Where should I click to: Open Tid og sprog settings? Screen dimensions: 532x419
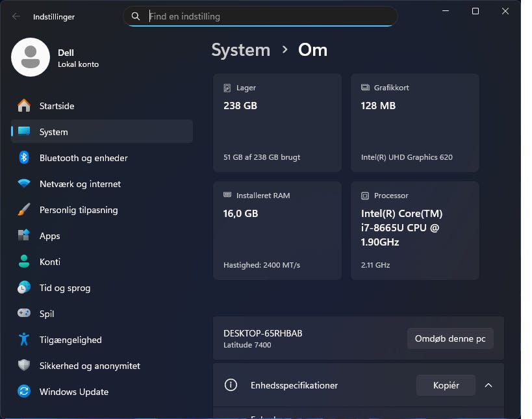[65, 288]
